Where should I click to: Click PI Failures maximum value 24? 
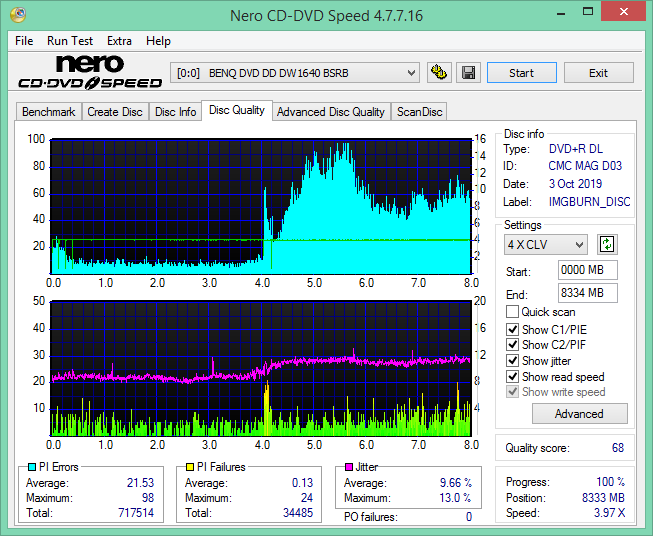(307, 498)
